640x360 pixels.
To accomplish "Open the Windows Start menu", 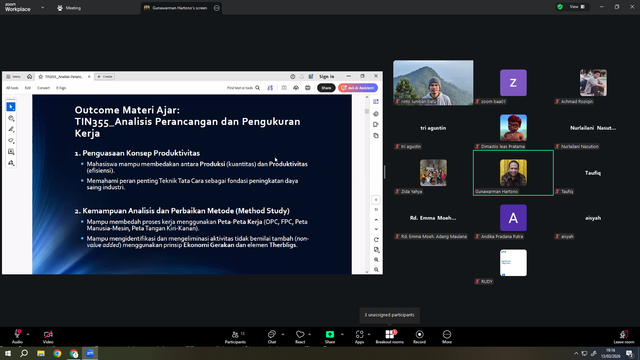I will [x=8, y=353].
